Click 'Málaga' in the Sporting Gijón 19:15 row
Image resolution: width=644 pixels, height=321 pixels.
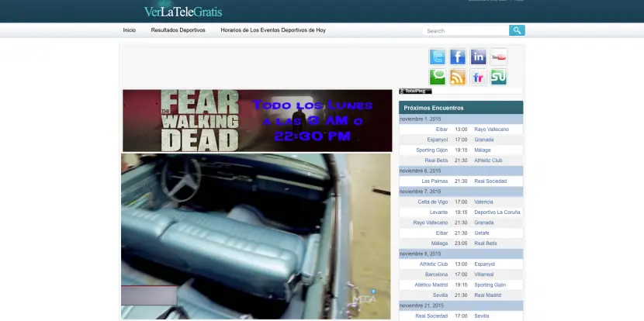482,150
